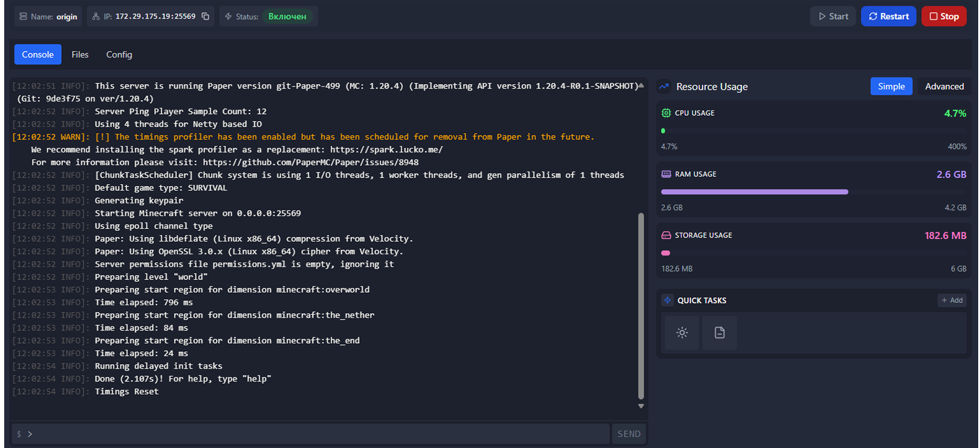Click the CPU usage chip icon
This screenshot has height=448, width=980.
click(x=666, y=113)
